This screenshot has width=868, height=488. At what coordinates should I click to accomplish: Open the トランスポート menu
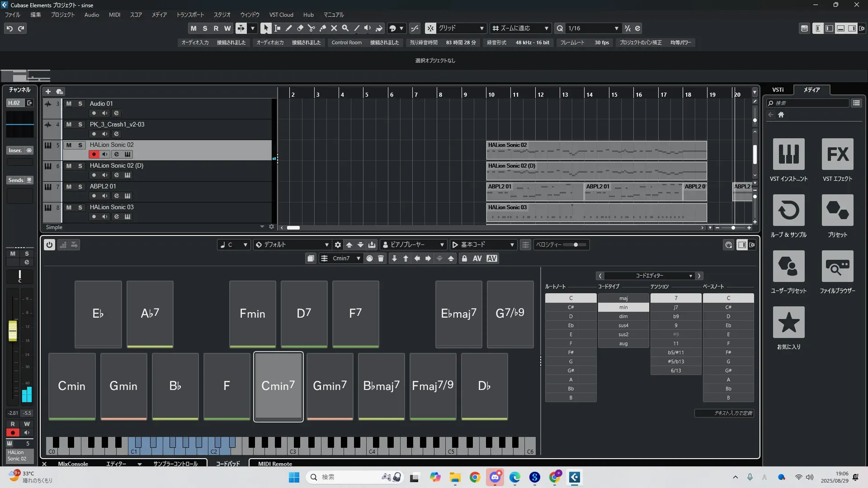190,15
